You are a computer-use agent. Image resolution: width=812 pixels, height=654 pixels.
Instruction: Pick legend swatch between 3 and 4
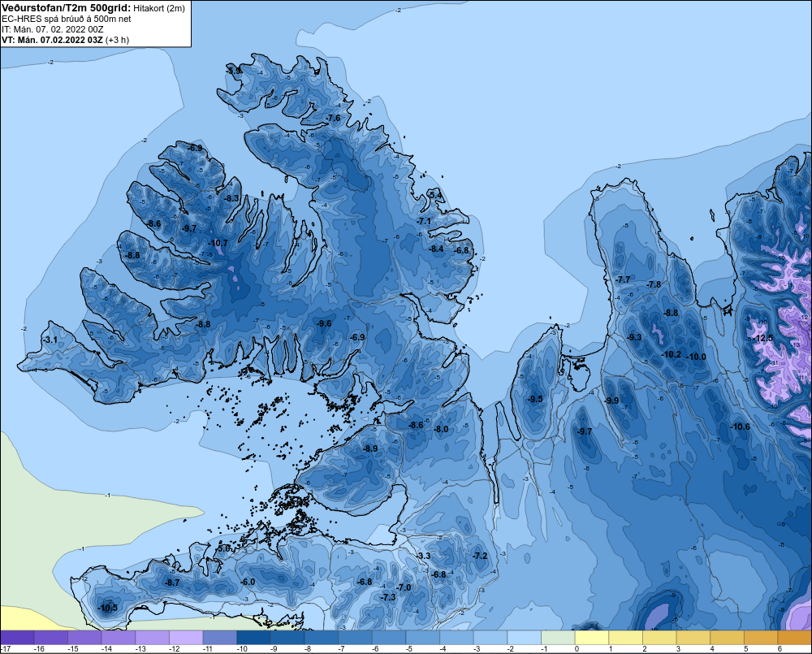[x=693, y=638]
